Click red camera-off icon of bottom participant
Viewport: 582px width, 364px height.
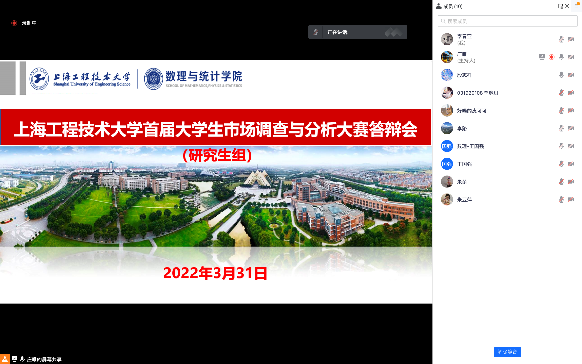(571, 199)
